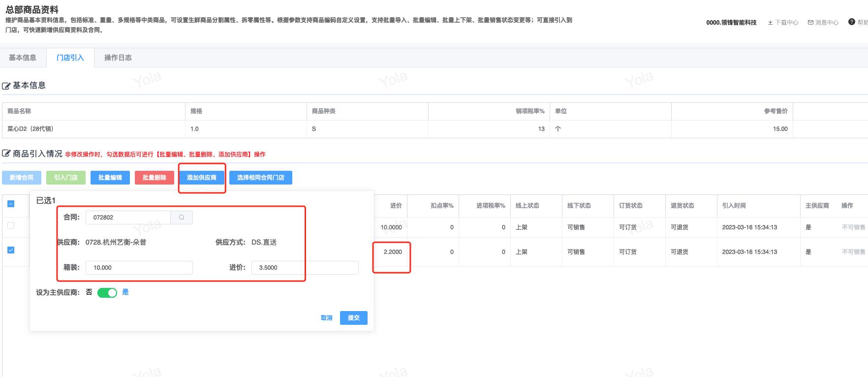Click the 退货状态 column header

(x=682, y=206)
